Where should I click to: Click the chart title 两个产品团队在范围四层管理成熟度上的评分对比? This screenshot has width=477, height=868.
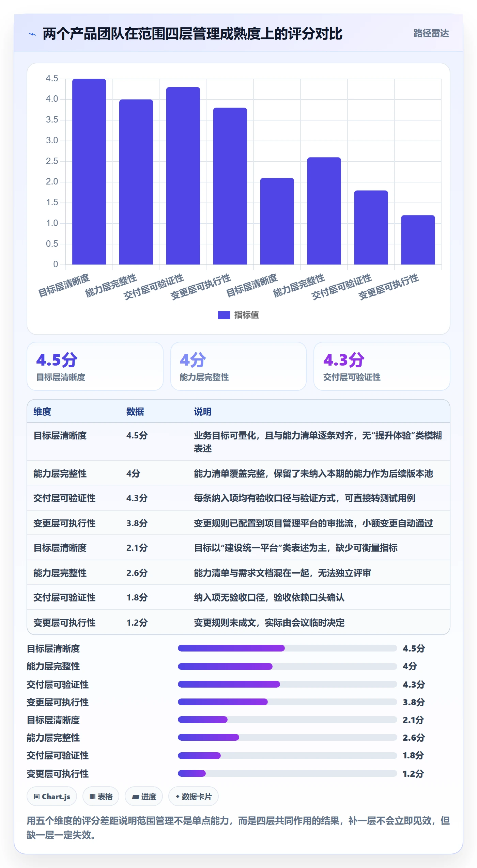193,34
